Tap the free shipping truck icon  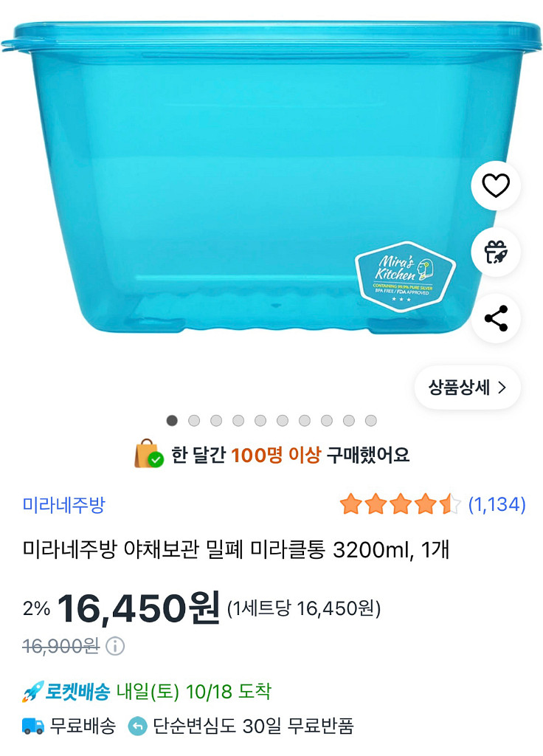coord(33,726)
